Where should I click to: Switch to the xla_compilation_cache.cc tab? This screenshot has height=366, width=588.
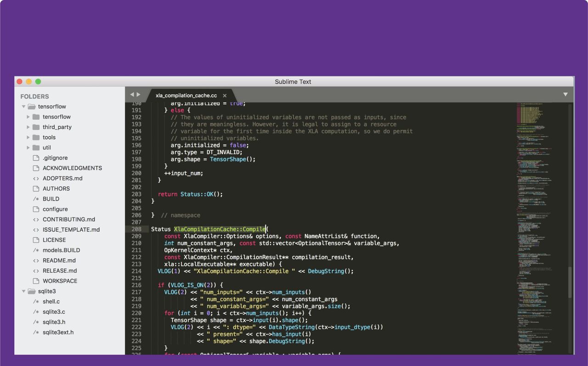tap(186, 96)
